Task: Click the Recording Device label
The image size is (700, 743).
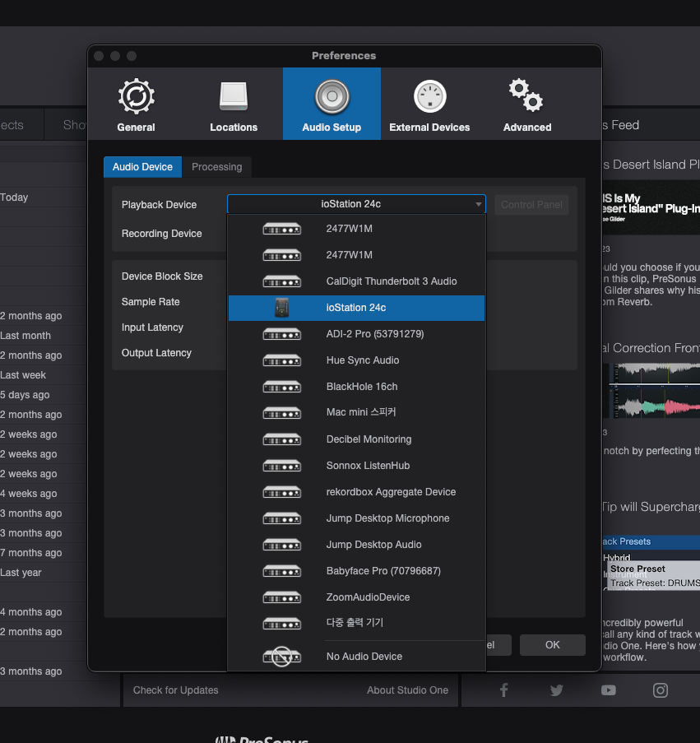Action: click(x=161, y=234)
